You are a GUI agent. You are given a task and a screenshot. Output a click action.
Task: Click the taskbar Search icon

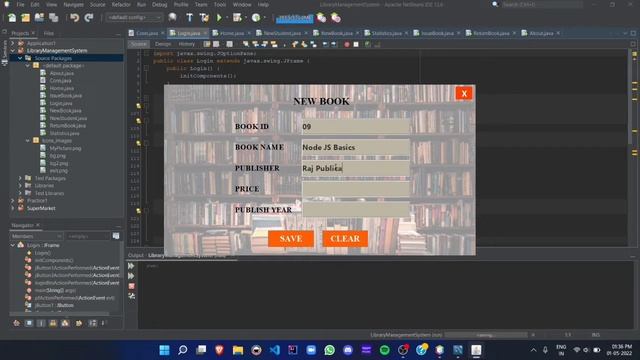(183, 350)
